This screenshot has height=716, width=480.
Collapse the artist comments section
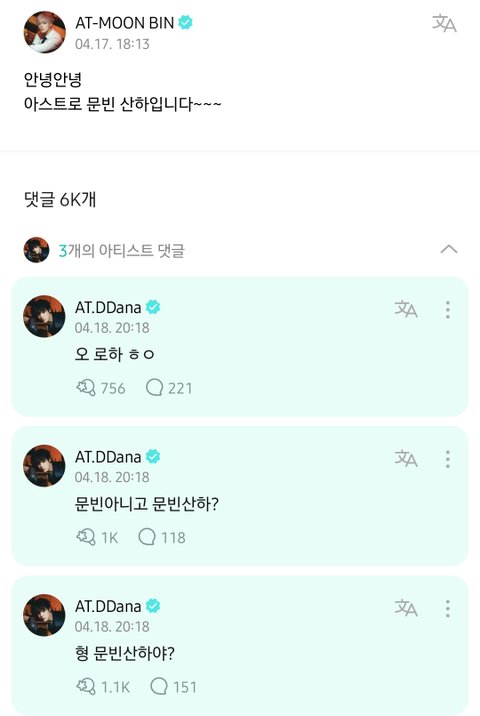coord(449,249)
